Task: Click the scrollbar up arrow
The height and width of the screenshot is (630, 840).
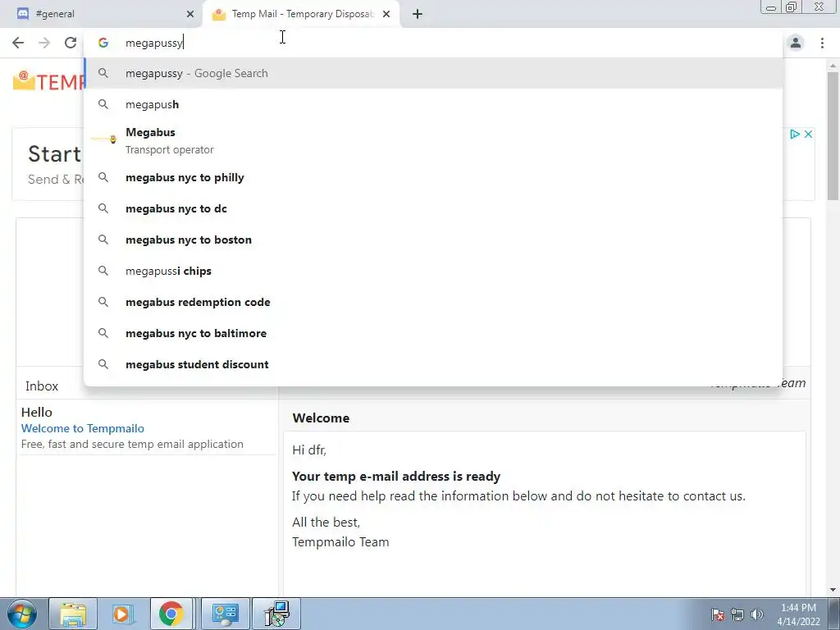Action: (833, 65)
